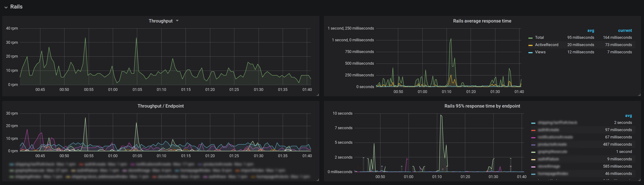The height and width of the screenshot is (185, 644).
Task: Sort legend by the current column header
Action: (625, 30)
